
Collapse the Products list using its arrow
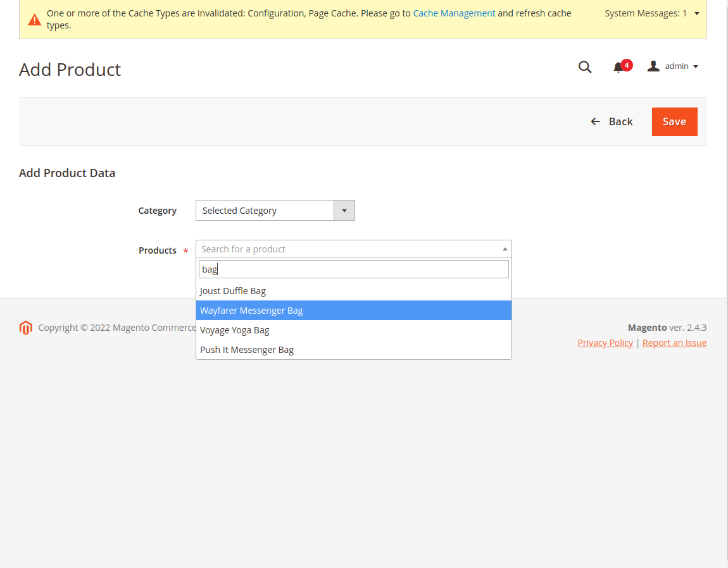505,249
